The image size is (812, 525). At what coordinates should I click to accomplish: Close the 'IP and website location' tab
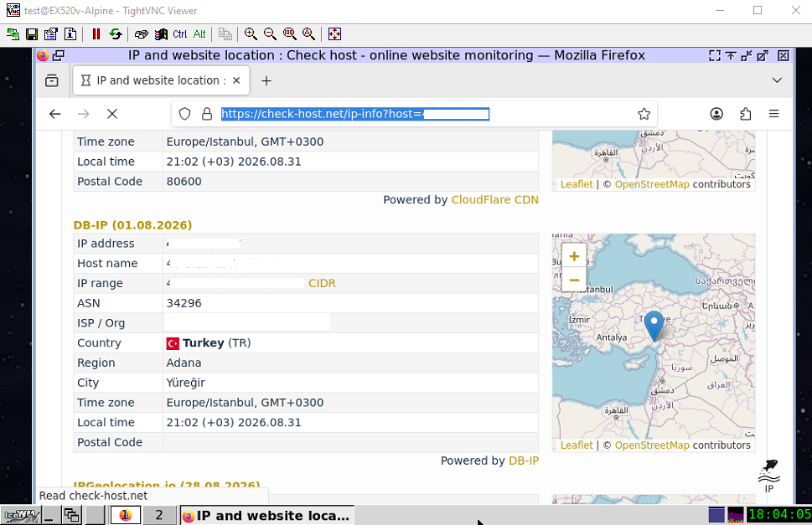[x=236, y=80]
